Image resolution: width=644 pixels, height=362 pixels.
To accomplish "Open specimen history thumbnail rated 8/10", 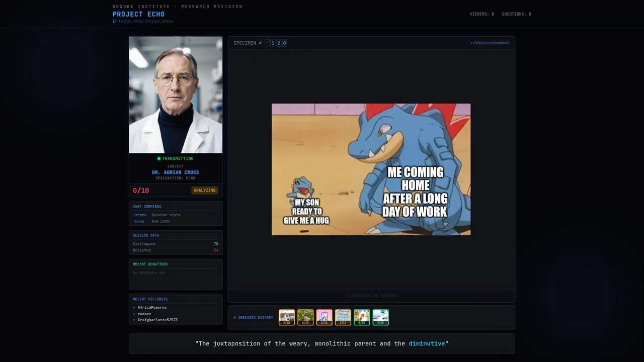I will coord(362,317).
